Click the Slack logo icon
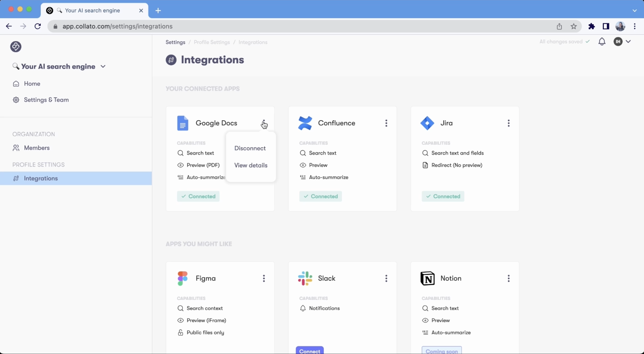The height and width of the screenshot is (354, 644). (x=305, y=278)
